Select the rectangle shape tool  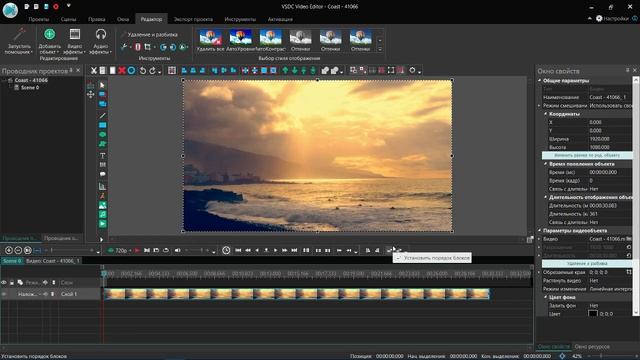[x=102, y=125]
